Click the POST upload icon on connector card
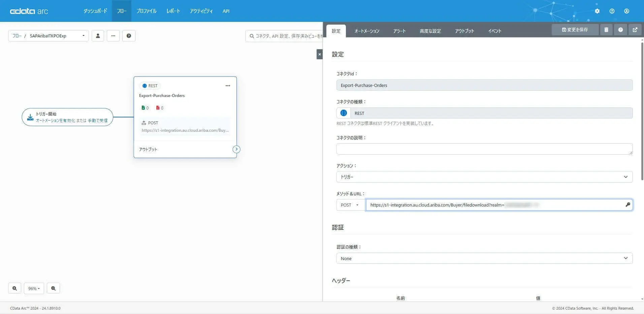Viewport: 644px width, 314px height. (144, 123)
